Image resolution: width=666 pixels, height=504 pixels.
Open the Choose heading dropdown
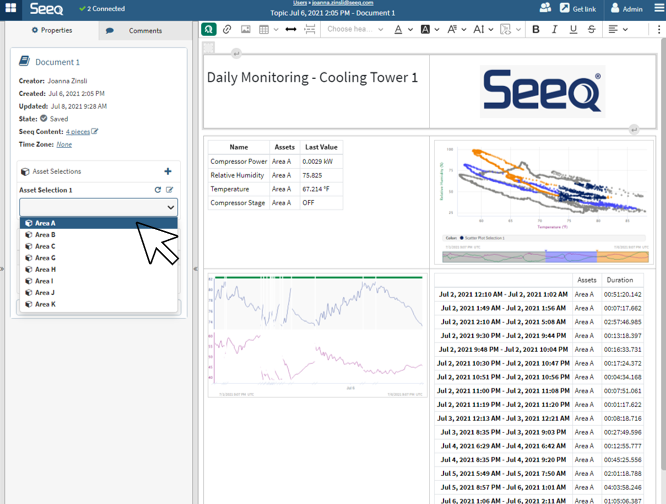pos(353,30)
